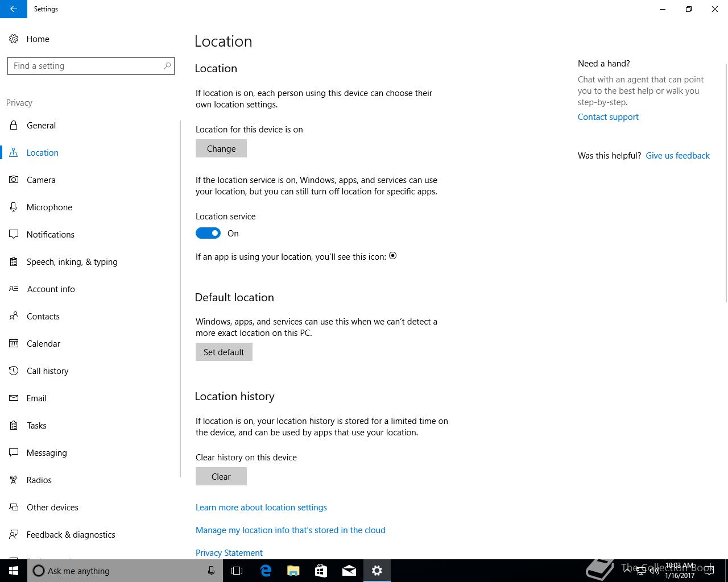Click the Account info icon
The width and height of the screenshot is (728, 582).
(14, 289)
